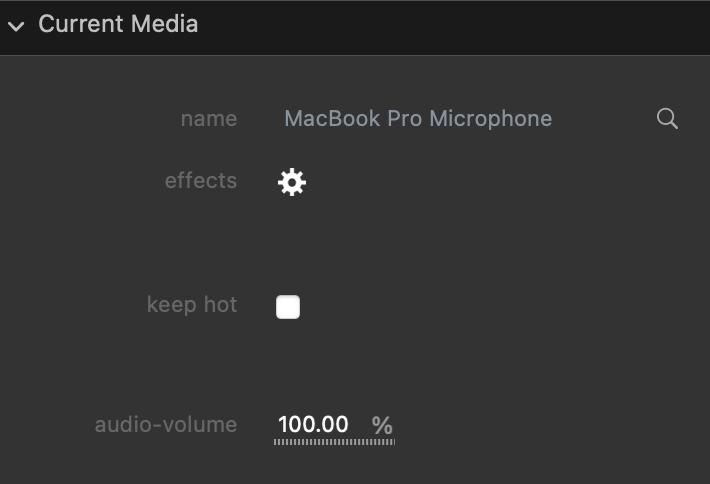Click the word 'hot' in keep hot label
This screenshot has width=710, height=484.
[219, 305]
